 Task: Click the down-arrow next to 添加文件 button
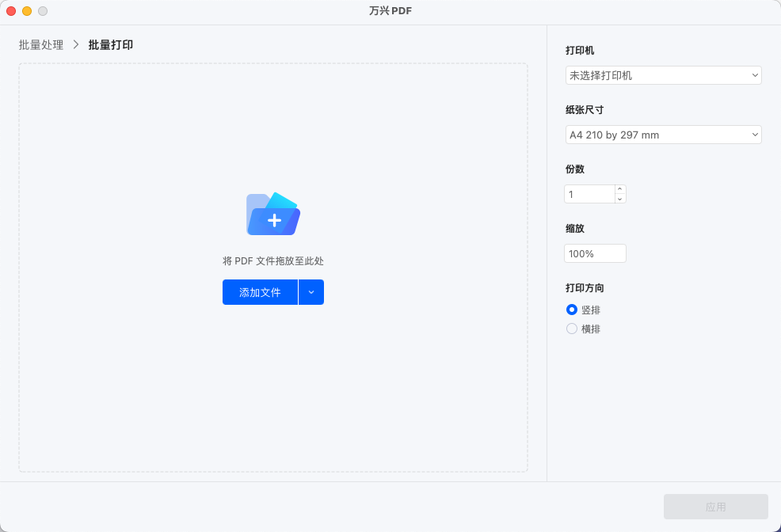(x=310, y=292)
